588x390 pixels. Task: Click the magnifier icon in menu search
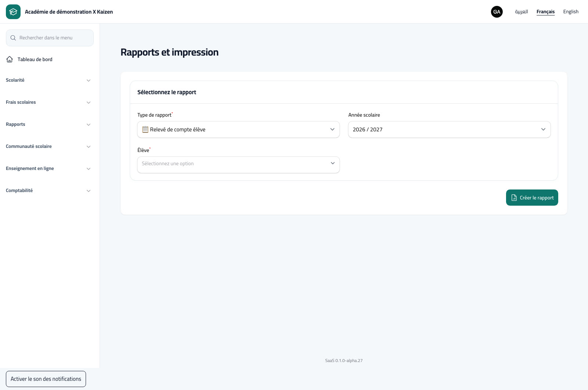click(13, 38)
